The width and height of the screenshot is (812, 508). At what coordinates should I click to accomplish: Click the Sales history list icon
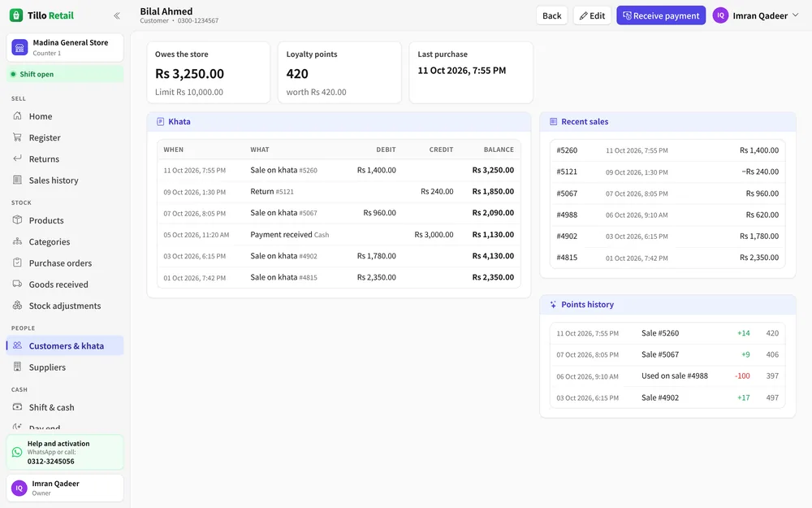click(x=18, y=180)
